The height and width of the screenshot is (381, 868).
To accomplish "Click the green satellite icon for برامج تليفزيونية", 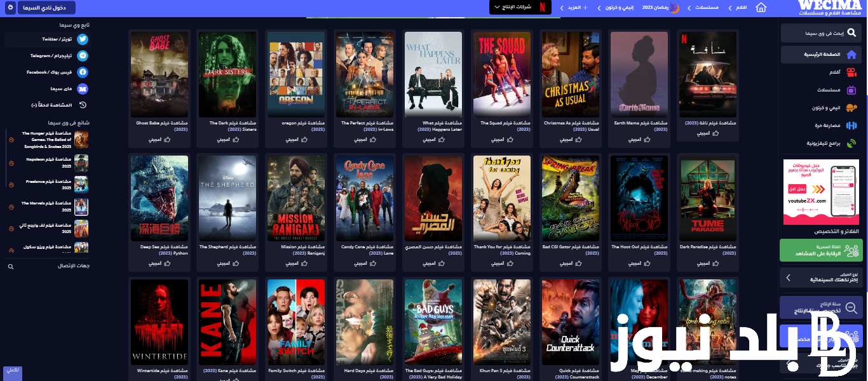I will click(x=851, y=144).
